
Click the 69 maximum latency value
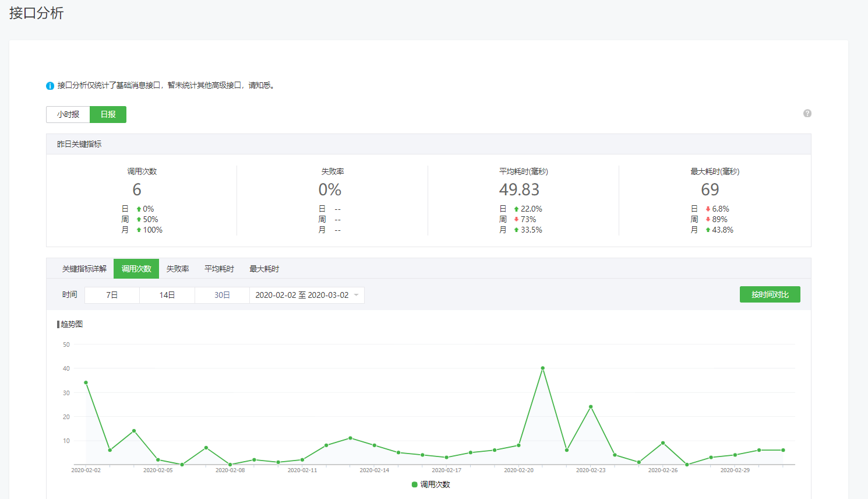point(710,189)
